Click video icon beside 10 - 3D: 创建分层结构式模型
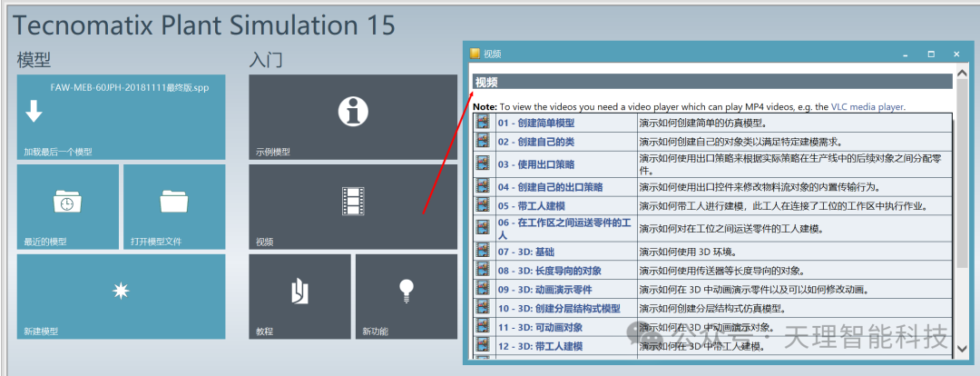Image resolution: width=980 pixels, height=376 pixels. [483, 307]
